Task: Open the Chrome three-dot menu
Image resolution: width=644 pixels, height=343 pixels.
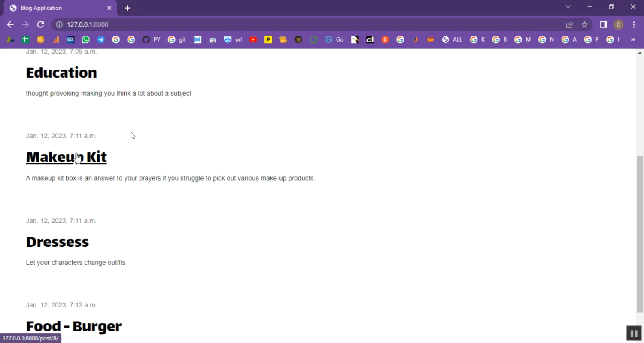Action: click(634, 25)
